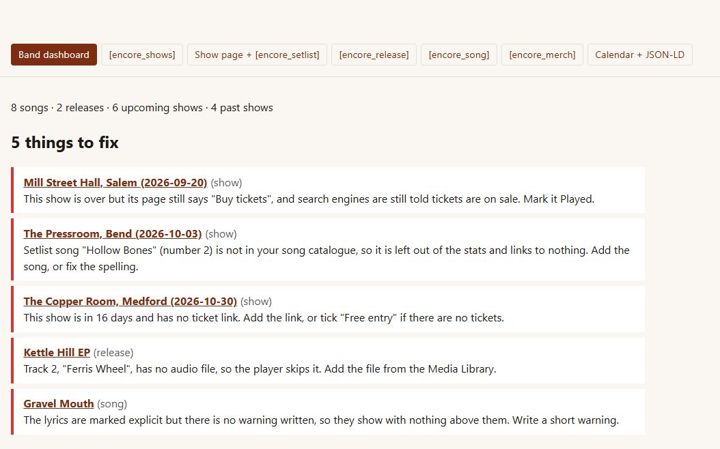720x449 pixels.
Task: Click the (song) label beside Gravel Mouth
Action: tap(112, 404)
